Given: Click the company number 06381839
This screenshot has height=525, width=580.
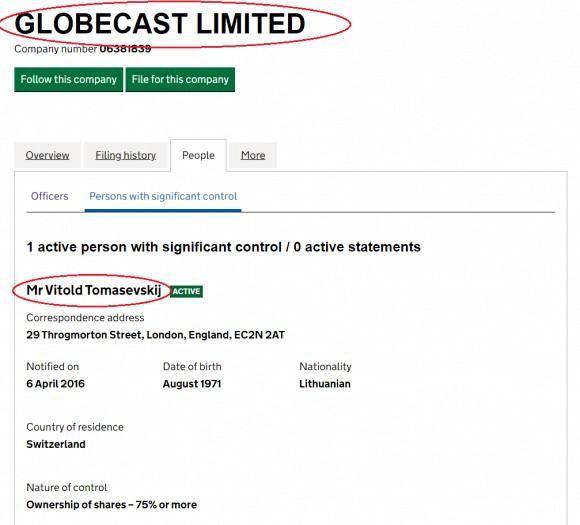Looking at the screenshot, I should pos(125,49).
